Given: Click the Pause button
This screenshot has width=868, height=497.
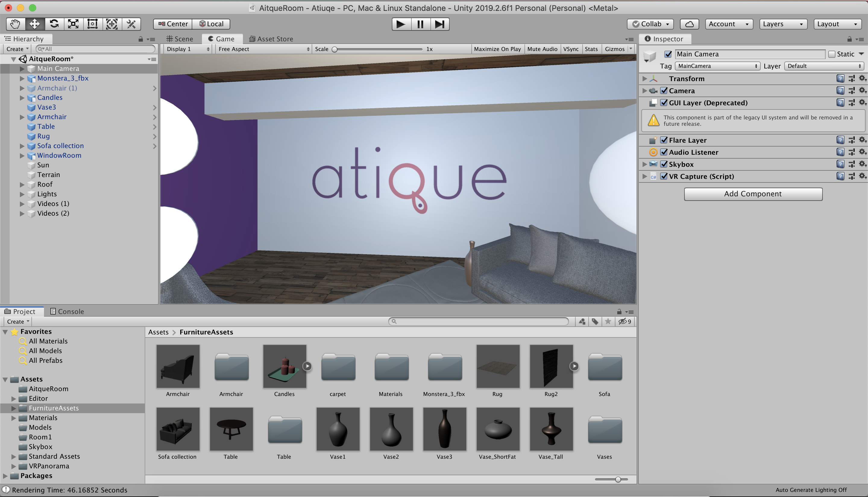Looking at the screenshot, I should click(x=420, y=24).
